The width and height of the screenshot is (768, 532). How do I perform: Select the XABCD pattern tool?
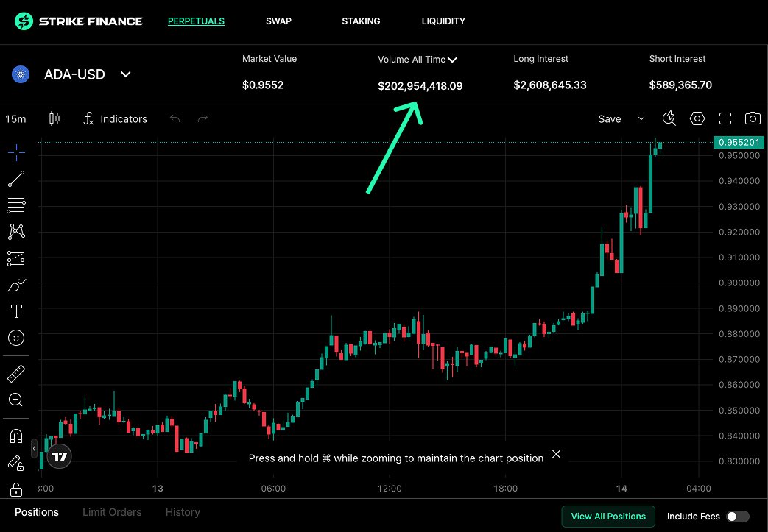pyautogui.click(x=16, y=232)
